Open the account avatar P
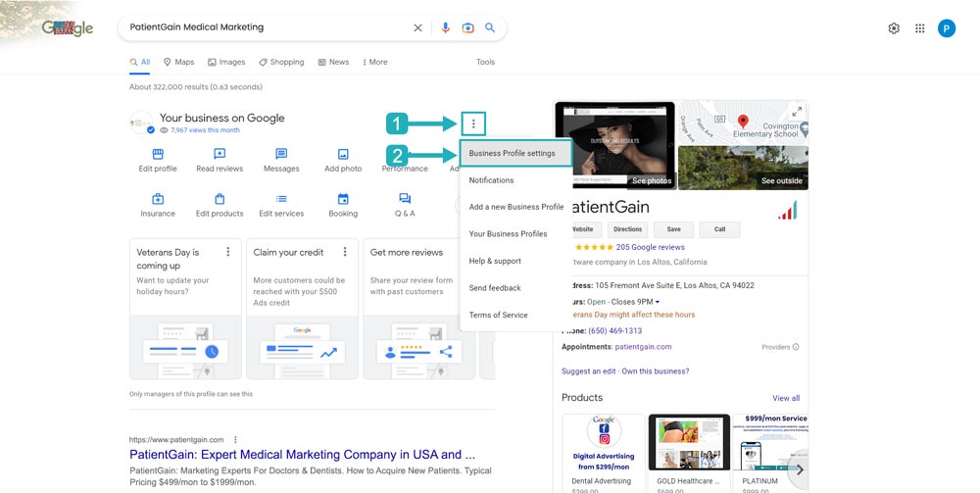The image size is (980, 493). tap(947, 28)
